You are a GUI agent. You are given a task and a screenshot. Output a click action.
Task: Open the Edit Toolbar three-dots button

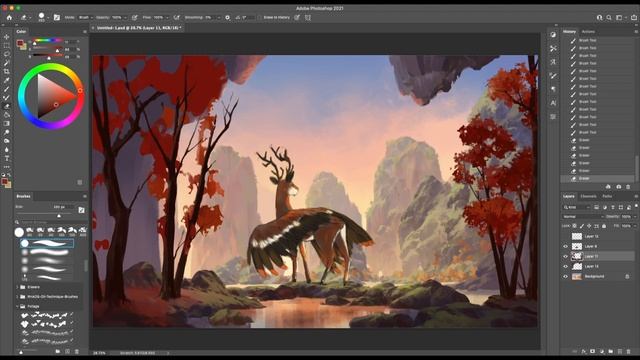click(x=7, y=167)
